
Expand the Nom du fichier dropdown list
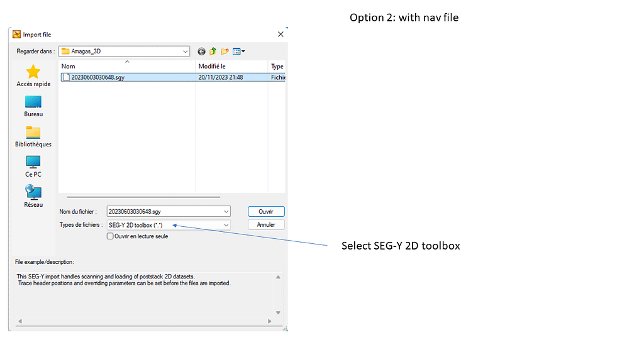(x=226, y=212)
